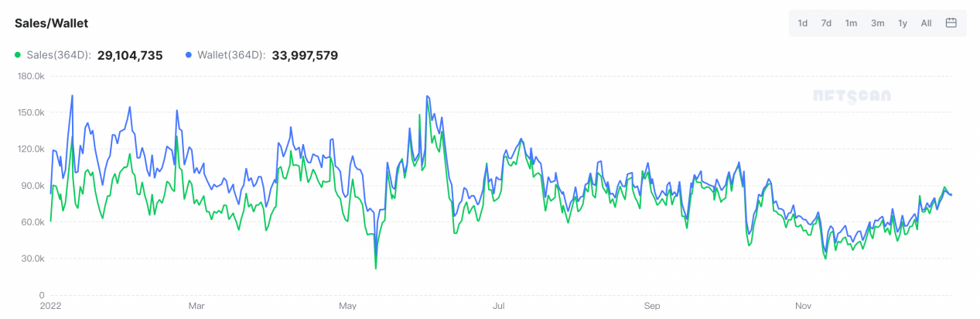
Task: Switch to the 7d time range
Action: [x=826, y=23]
